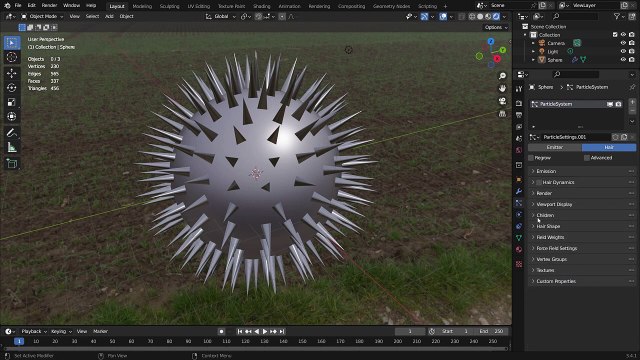Play the animation forward

[x=265, y=332]
